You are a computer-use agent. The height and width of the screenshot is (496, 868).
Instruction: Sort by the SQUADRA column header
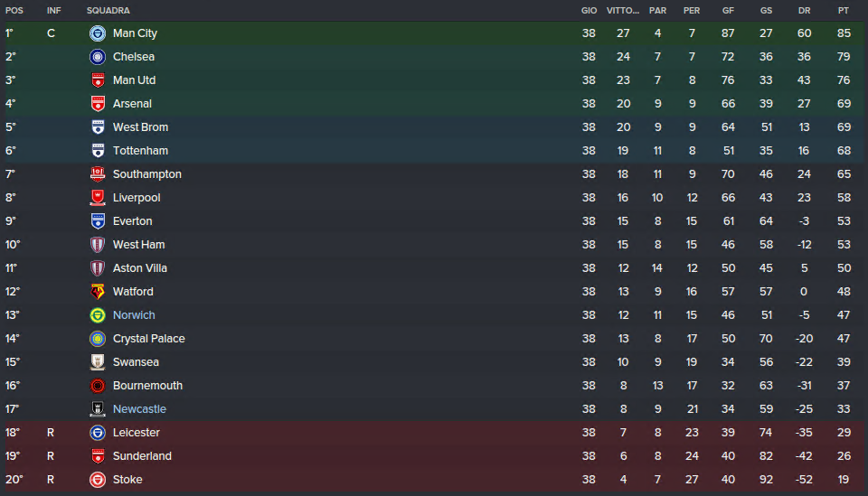click(108, 11)
